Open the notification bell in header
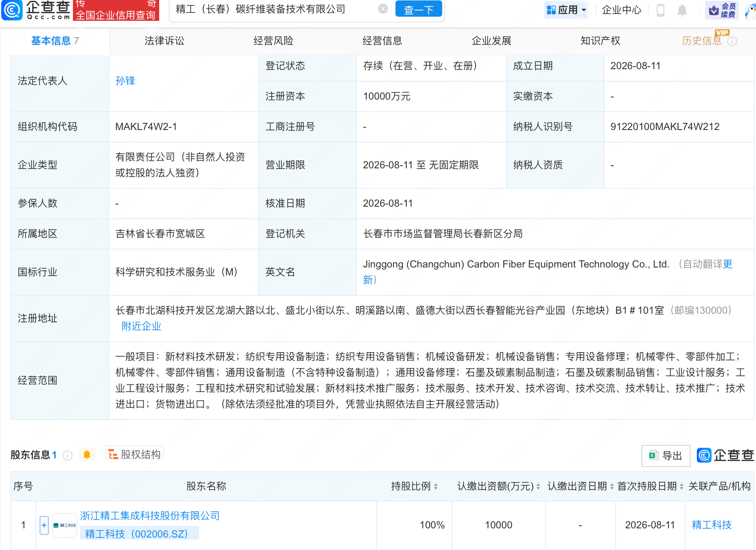This screenshot has height=550, width=756. [682, 10]
